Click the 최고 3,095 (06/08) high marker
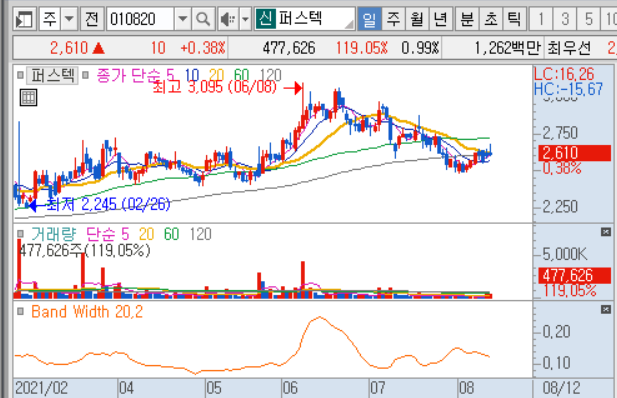Screen dimensions: 617x398 click(214, 87)
